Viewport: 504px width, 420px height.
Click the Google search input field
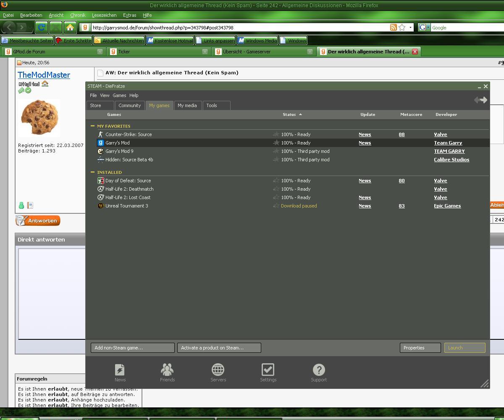466,28
